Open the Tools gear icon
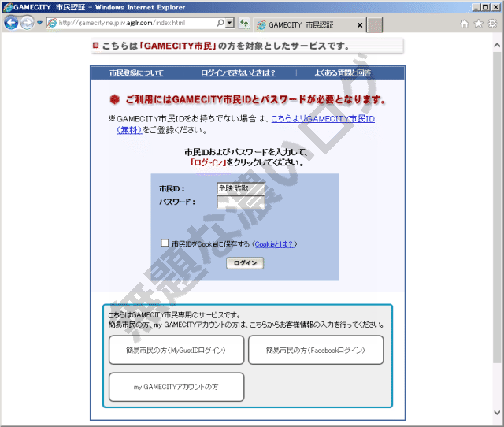Viewport: 504px width, 427px height. [x=492, y=23]
